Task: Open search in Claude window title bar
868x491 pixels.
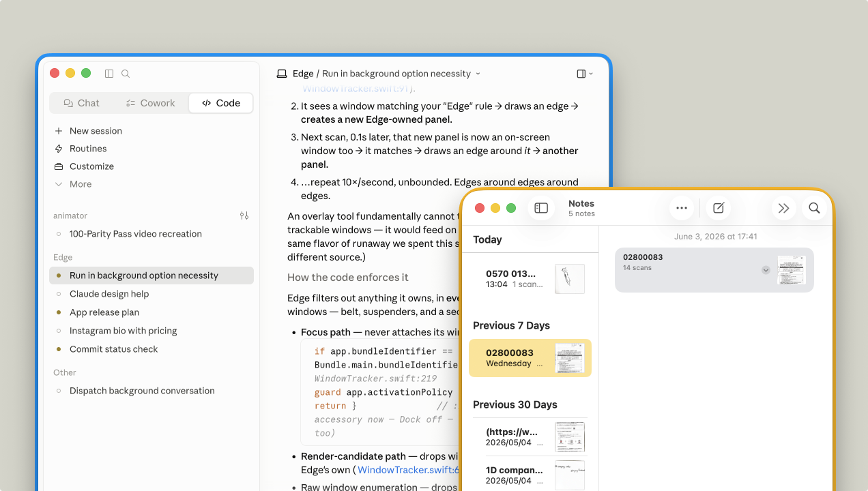Action: (x=126, y=74)
